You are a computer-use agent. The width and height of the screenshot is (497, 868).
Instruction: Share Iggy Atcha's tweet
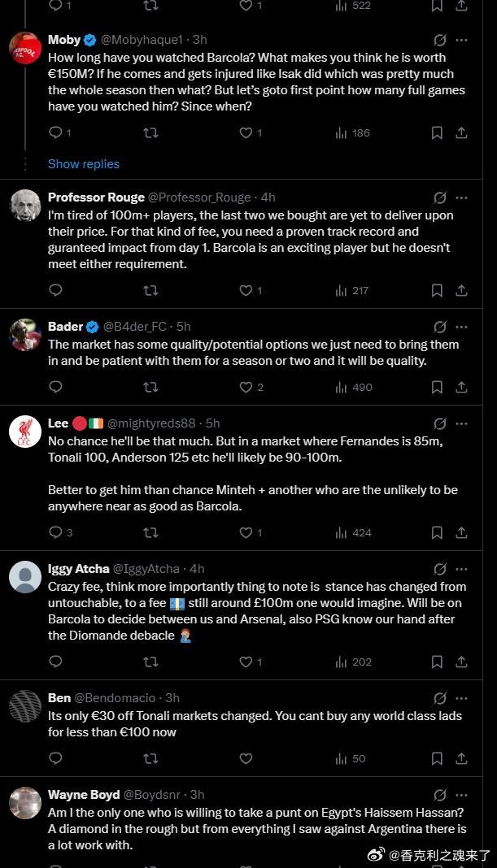[x=461, y=662]
